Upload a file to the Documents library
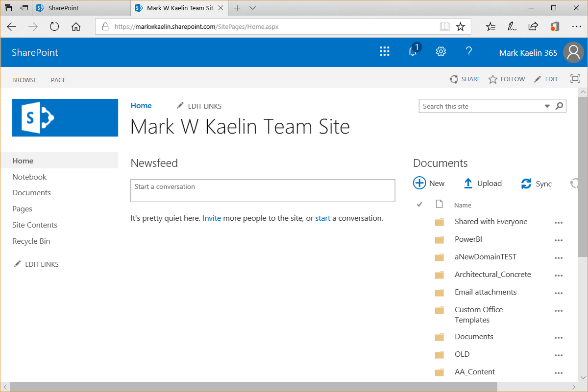588x392 pixels. click(483, 183)
